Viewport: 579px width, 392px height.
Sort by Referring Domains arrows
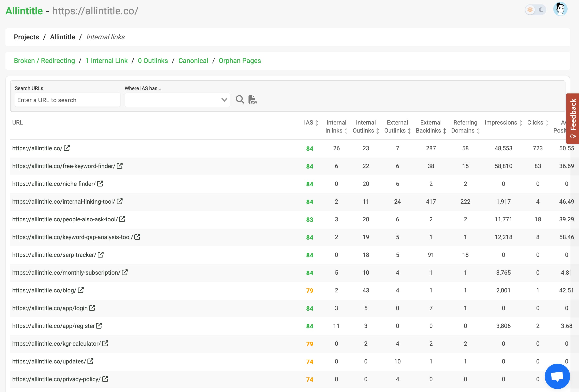pos(478,131)
